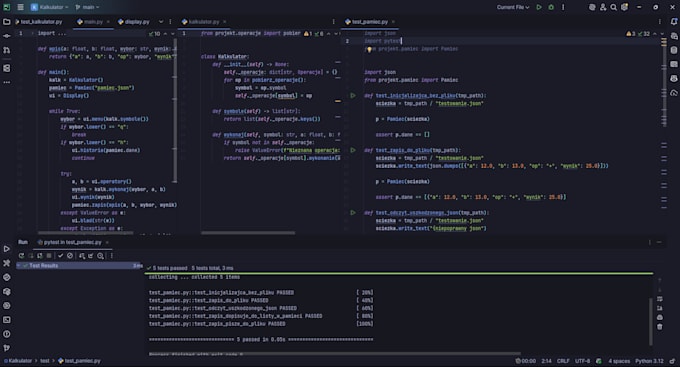Image resolution: width=680 pixels, height=367 pixels.
Task: Rerun tests in the Run toolbar
Action: pos(21,256)
